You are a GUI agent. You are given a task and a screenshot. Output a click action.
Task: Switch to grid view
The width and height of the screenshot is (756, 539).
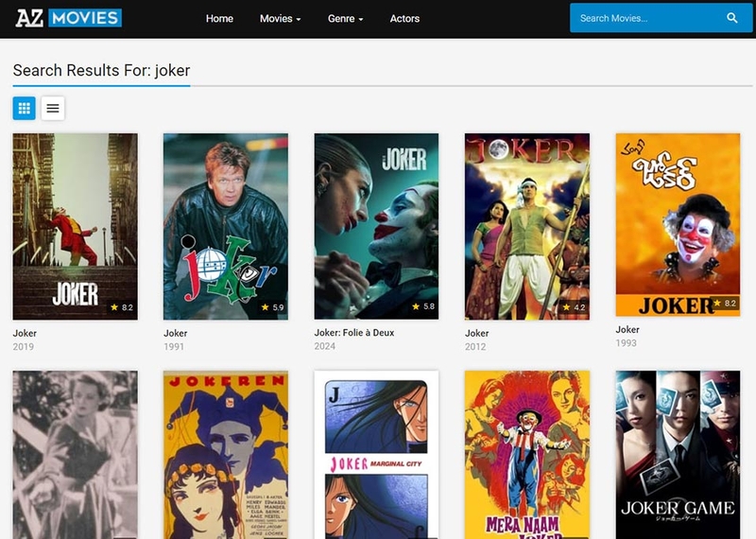25,108
